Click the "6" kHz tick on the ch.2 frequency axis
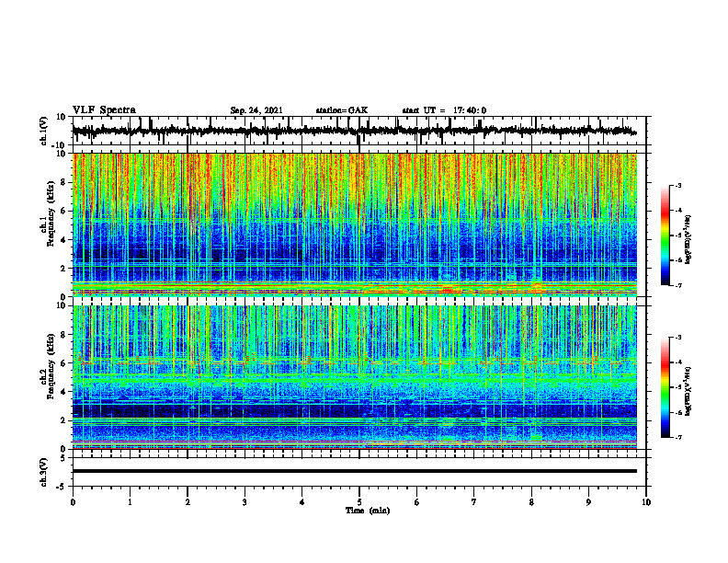Viewport: 728px width, 563px height. click(64, 363)
